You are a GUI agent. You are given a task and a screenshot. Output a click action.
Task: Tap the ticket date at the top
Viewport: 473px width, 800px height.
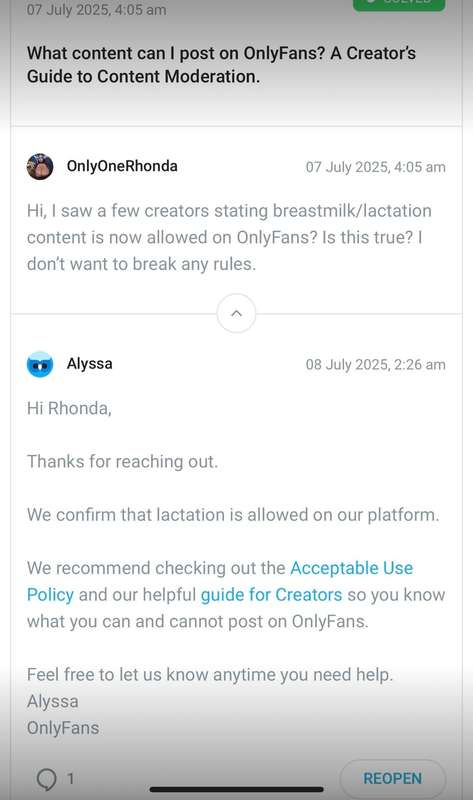96,10
